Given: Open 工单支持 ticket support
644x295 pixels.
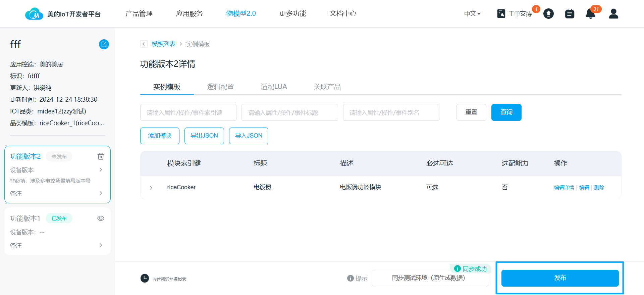Looking at the screenshot, I should tap(515, 14).
